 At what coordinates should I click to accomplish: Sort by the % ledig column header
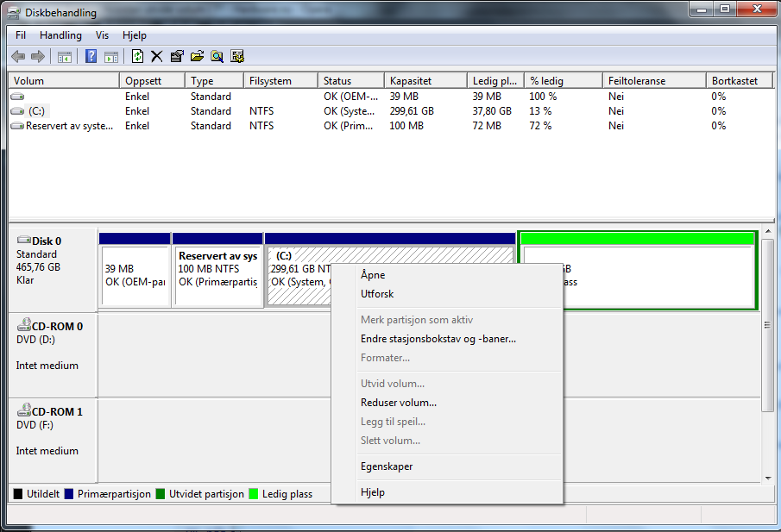pyautogui.click(x=564, y=81)
